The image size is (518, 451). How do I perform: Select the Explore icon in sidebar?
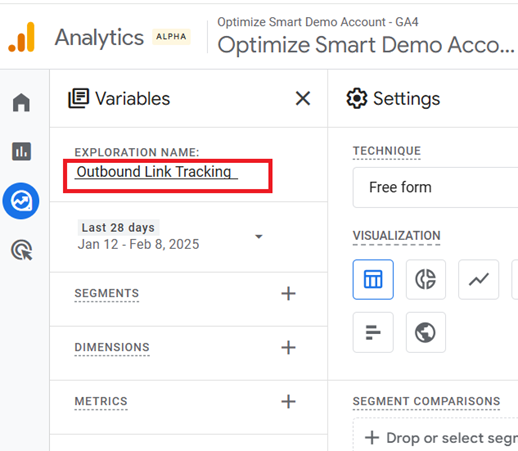pyautogui.click(x=21, y=201)
